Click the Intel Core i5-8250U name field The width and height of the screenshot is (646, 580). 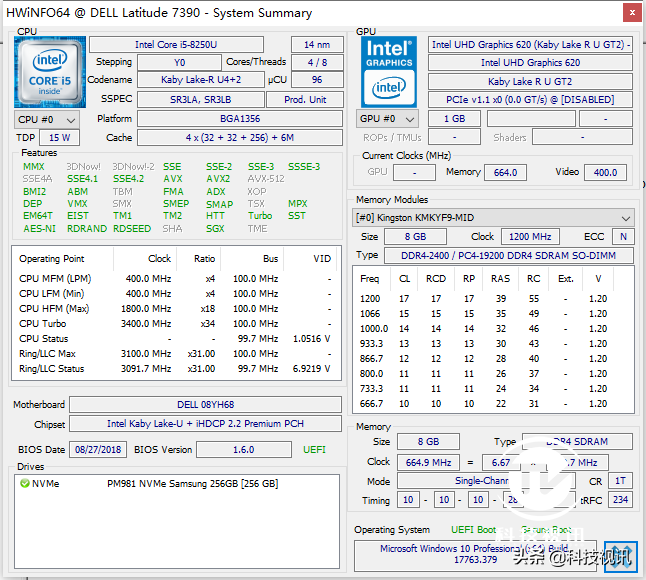tap(176, 45)
